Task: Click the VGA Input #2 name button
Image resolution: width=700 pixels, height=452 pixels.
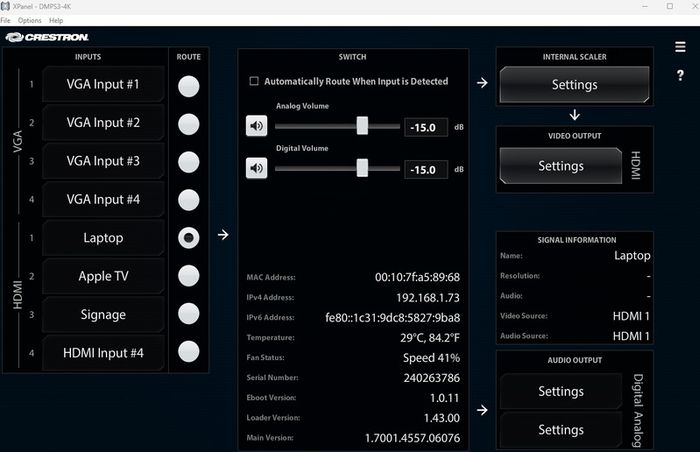Action: pos(103,122)
